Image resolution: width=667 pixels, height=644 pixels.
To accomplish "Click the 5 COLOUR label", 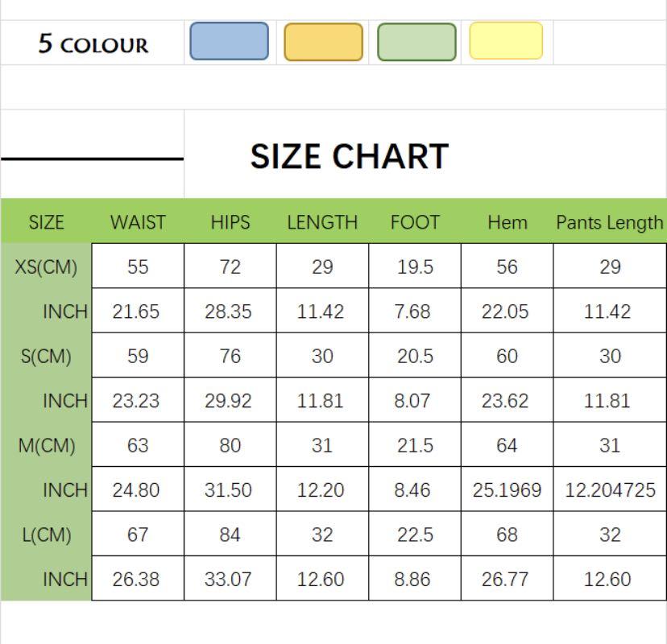I will click(93, 44).
